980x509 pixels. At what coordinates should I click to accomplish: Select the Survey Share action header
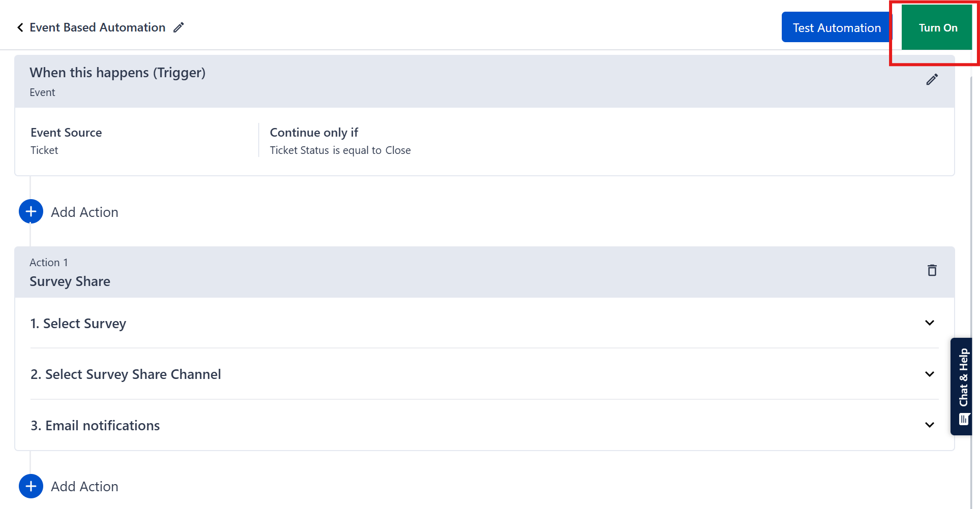pyautogui.click(x=70, y=281)
